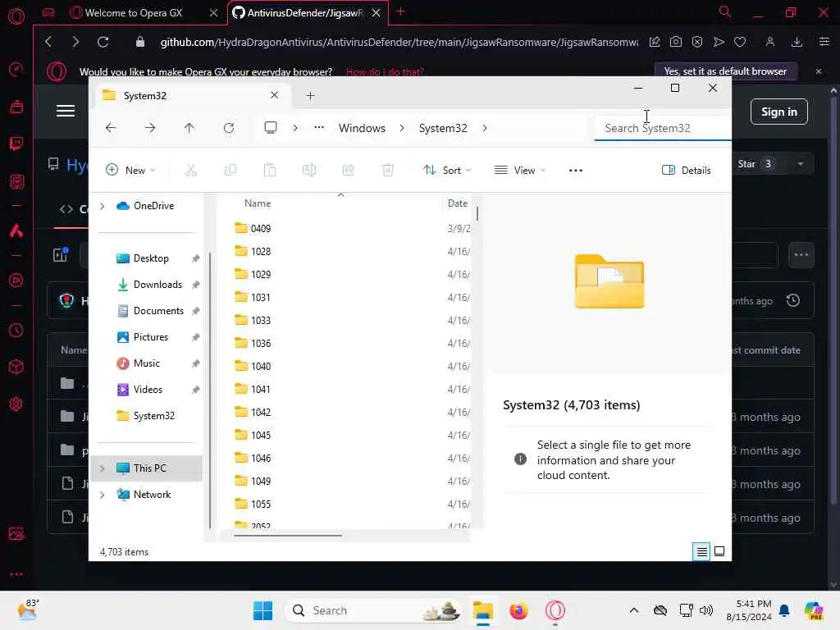Select folder 0409 in file list

click(x=261, y=229)
